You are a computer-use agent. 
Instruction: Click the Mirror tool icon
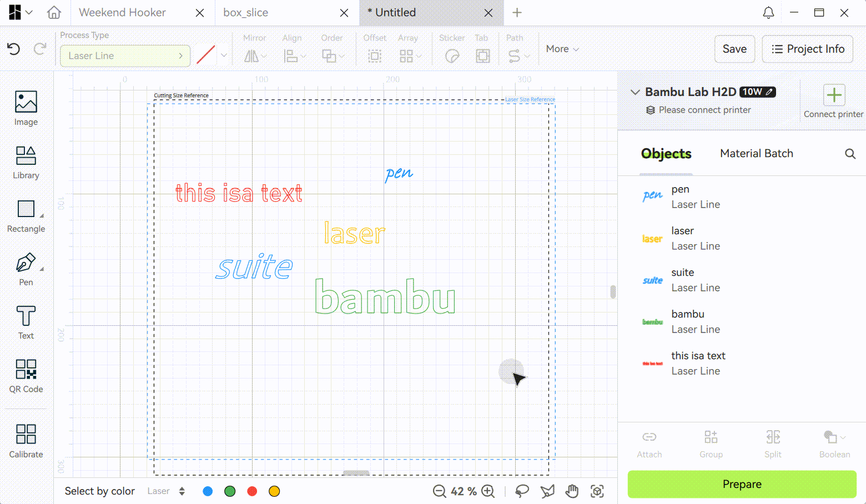tap(251, 56)
